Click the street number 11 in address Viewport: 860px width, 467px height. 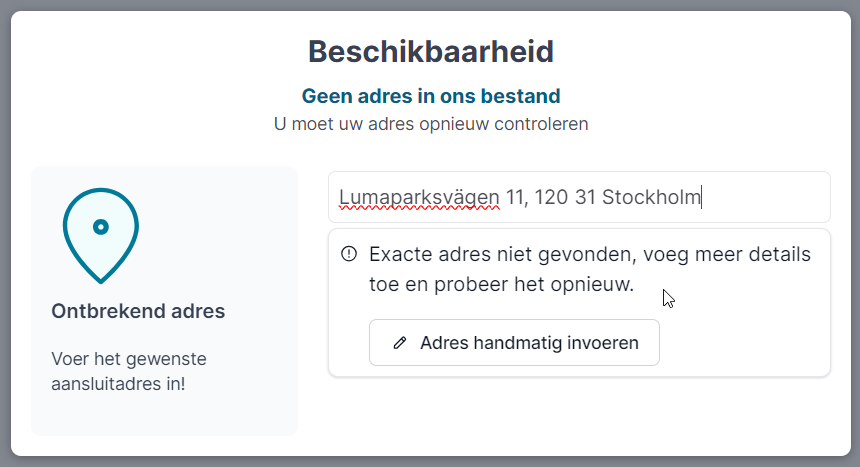[x=515, y=197]
